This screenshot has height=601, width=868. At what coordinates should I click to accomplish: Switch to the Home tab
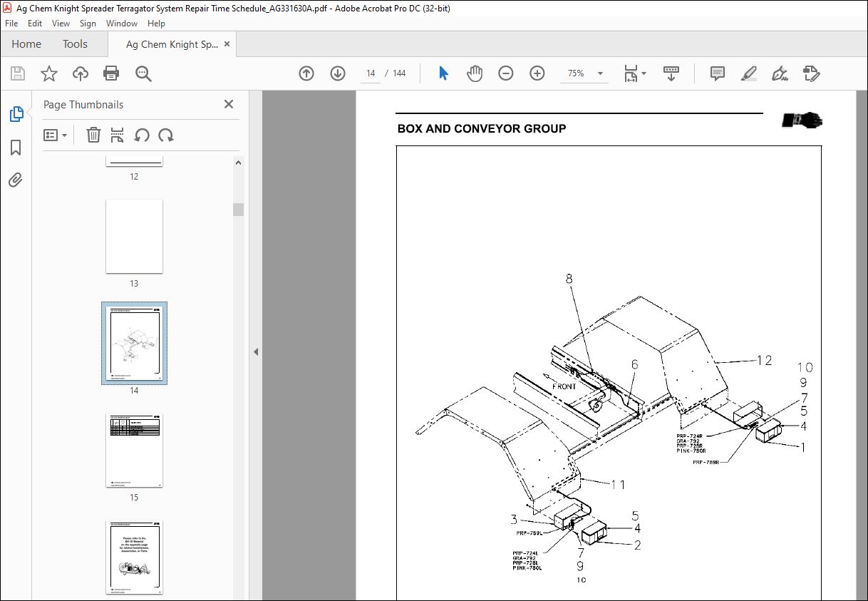coord(26,44)
